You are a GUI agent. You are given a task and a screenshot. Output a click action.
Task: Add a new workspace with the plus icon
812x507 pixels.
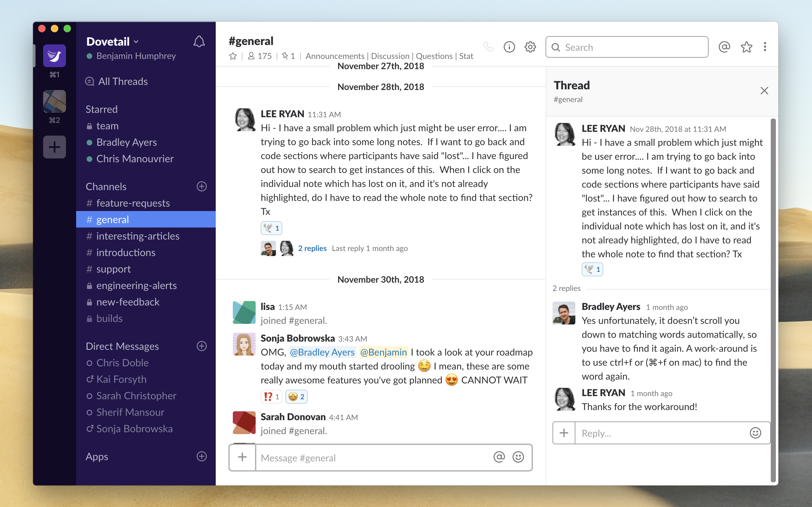point(54,147)
